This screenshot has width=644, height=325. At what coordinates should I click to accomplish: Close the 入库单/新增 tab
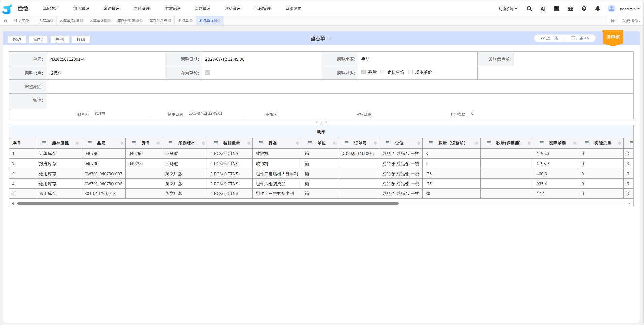click(82, 21)
